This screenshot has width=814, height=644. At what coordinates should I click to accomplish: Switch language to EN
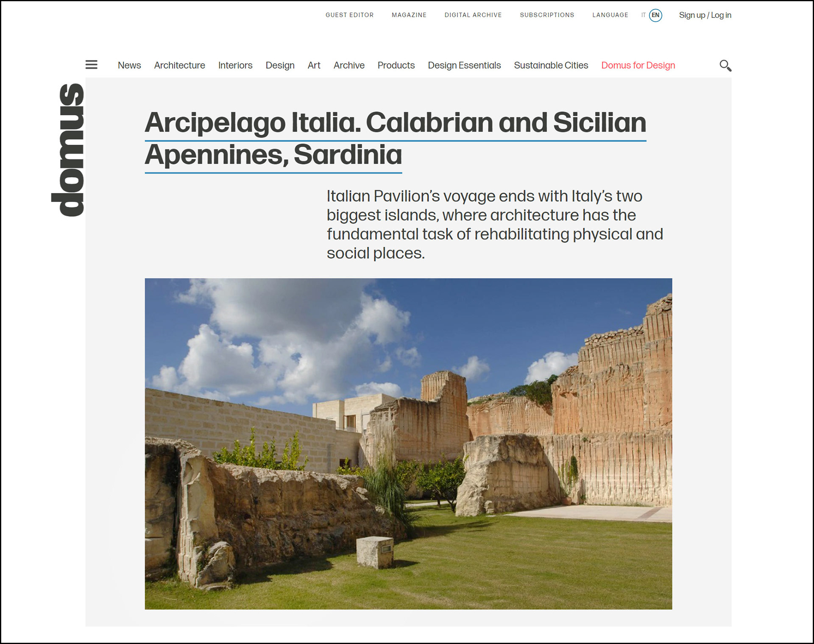[x=655, y=15]
